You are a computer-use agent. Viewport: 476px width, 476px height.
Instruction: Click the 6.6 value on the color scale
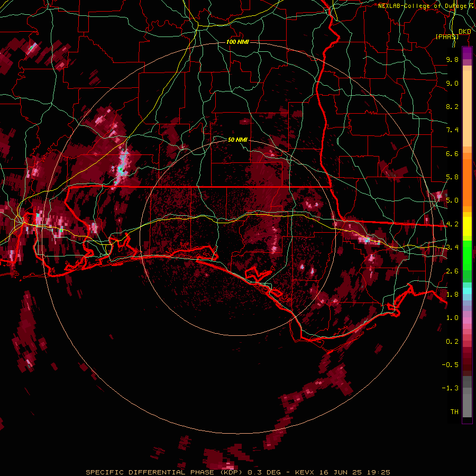pyautogui.click(x=452, y=153)
